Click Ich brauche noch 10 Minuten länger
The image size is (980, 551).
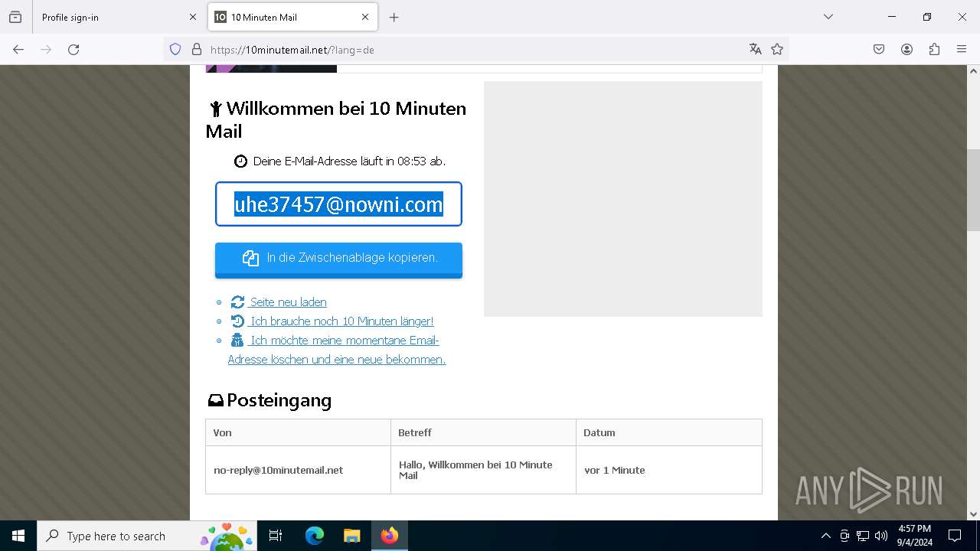(341, 321)
